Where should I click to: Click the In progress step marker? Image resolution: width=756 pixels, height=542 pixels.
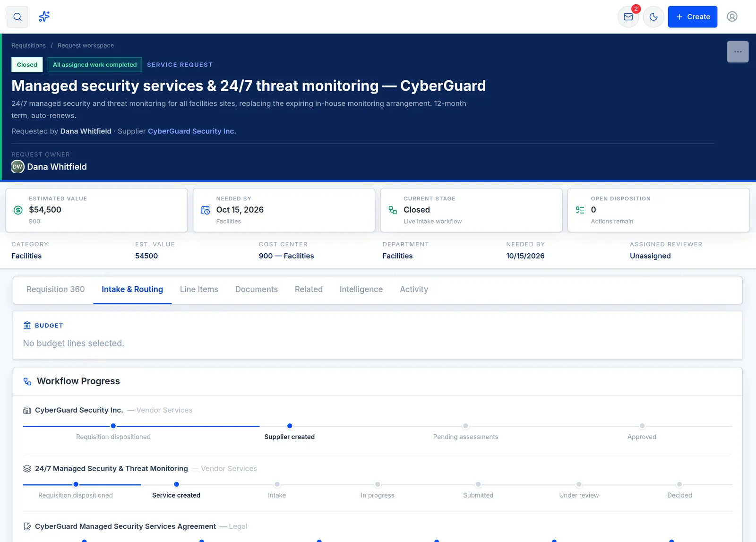[378, 484]
